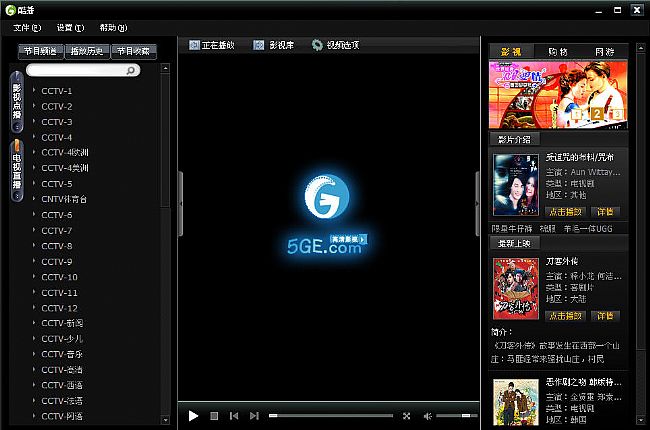This screenshot has width=650, height=430.
Task: Click the Play button
Action: 193,415
